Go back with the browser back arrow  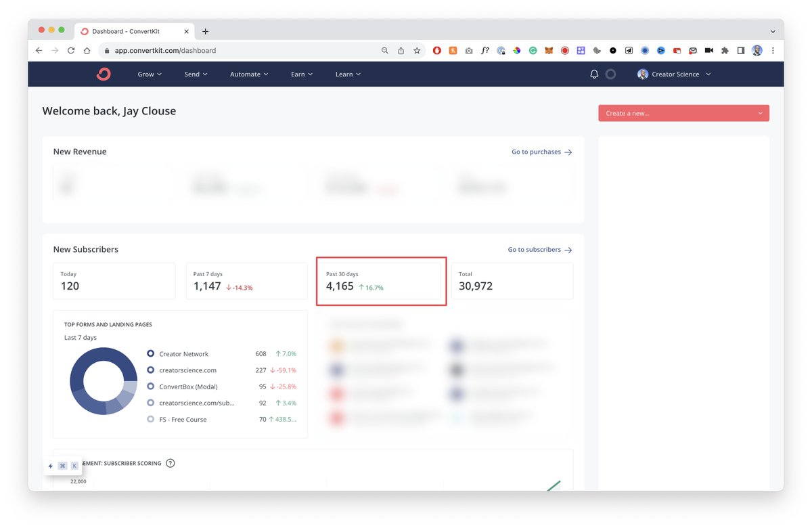[39, 51]
